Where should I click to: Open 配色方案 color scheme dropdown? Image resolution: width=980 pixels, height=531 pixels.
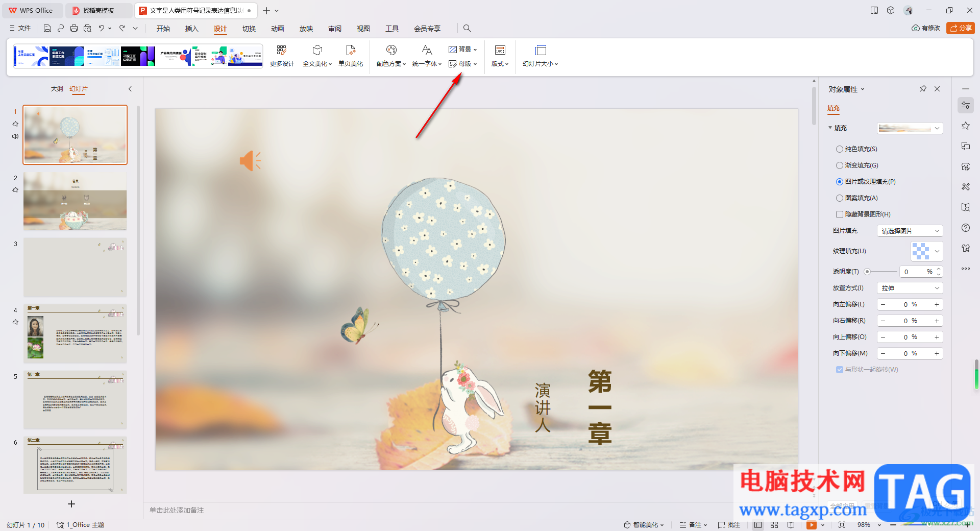(391, 56)
